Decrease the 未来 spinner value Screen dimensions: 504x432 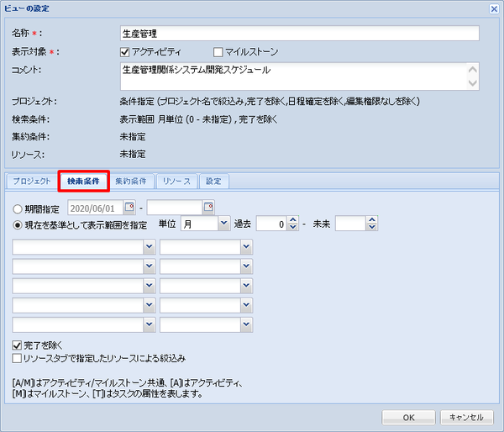(372, 227)
